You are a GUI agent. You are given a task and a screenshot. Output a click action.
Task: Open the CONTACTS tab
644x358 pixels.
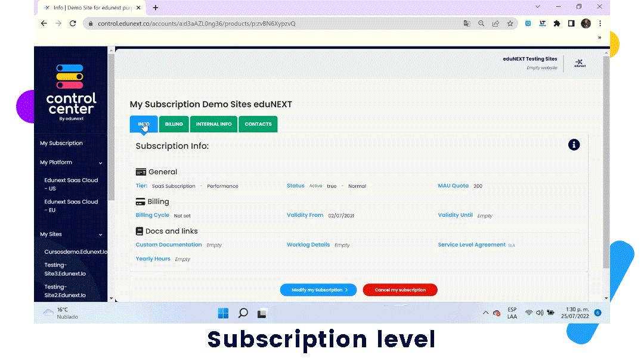258,124
